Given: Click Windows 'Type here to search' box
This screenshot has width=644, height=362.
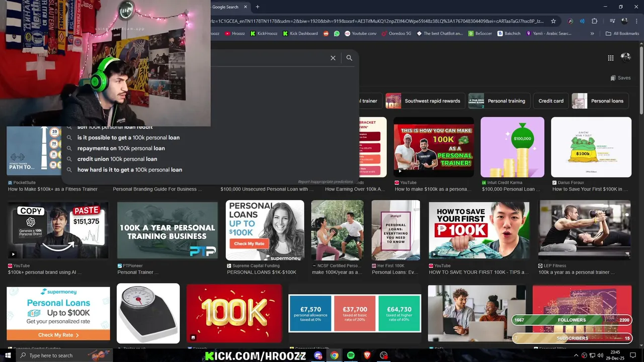Looking at the screenshot, I should coord(64,355).
